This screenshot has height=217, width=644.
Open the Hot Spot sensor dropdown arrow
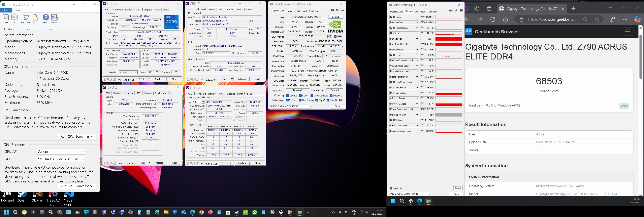(417, 34)
